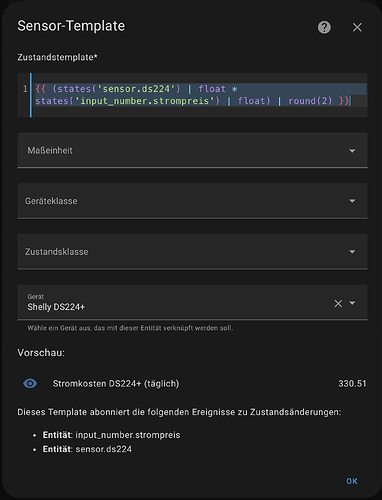Expand the Geräteklasse dropdown arrow
The height and width of the screenshot is (500, 382).
(x=352, y=201)
